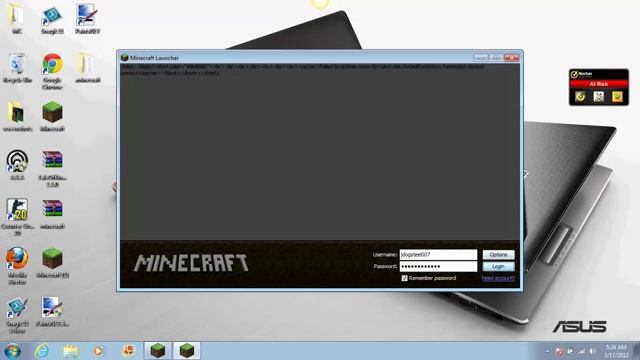Click the Norton At Risk status bar

coord(599,84)
